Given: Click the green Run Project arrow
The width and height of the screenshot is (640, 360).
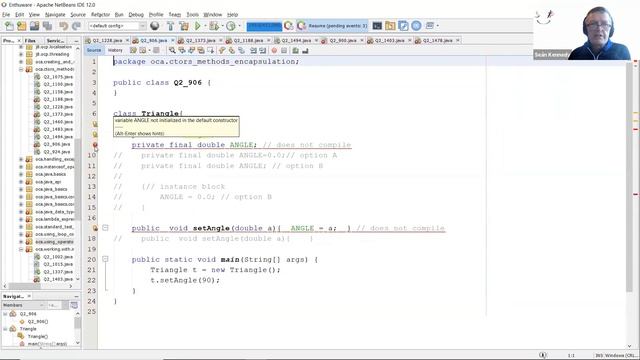Looking at the screenshot, I should coord(198,26).
